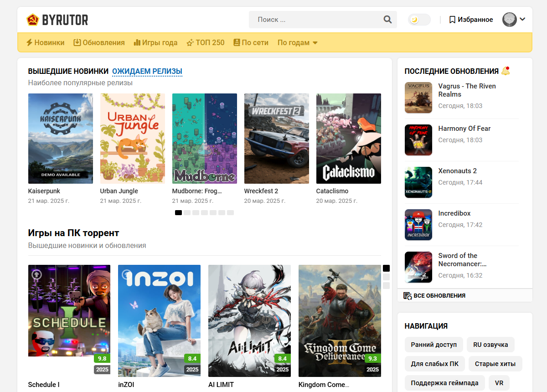This screenshot has width=547, height=392.
Task: Click the notification bell near Последние обновления
Action: coord(505,71)
